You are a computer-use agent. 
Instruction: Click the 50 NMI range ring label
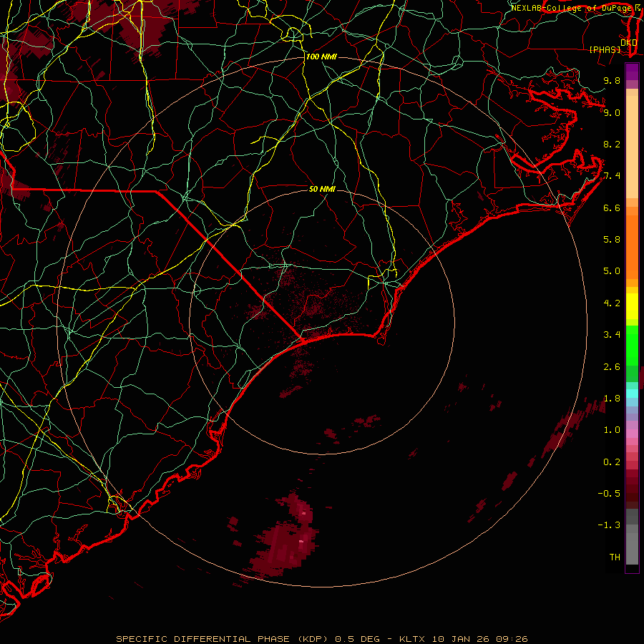[x=322, y=189]
